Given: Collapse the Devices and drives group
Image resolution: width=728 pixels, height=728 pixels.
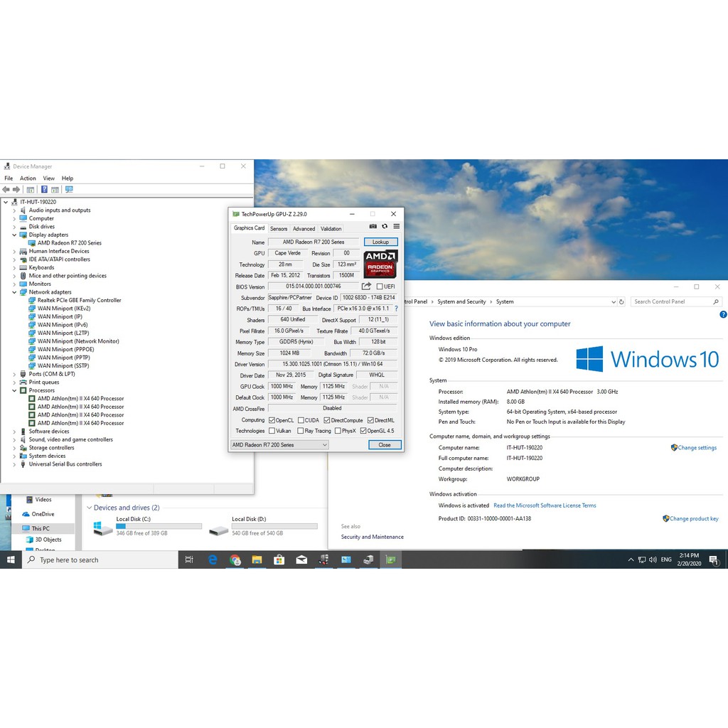Looking at the screenshot, I should (89, 508).
